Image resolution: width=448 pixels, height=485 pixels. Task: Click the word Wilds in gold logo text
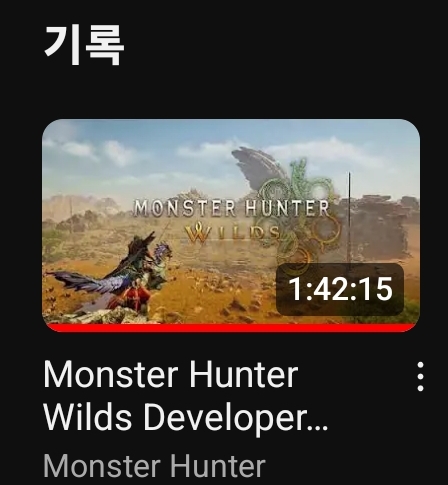(x=233, y=233)
